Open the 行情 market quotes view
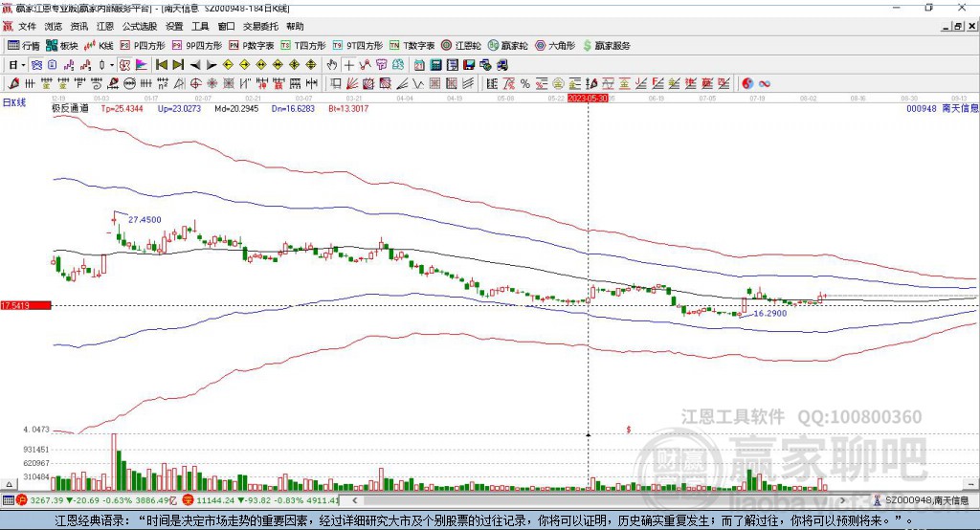Viewport: 980px width, 530px height. pyautogui.click(x=23, y=46)
